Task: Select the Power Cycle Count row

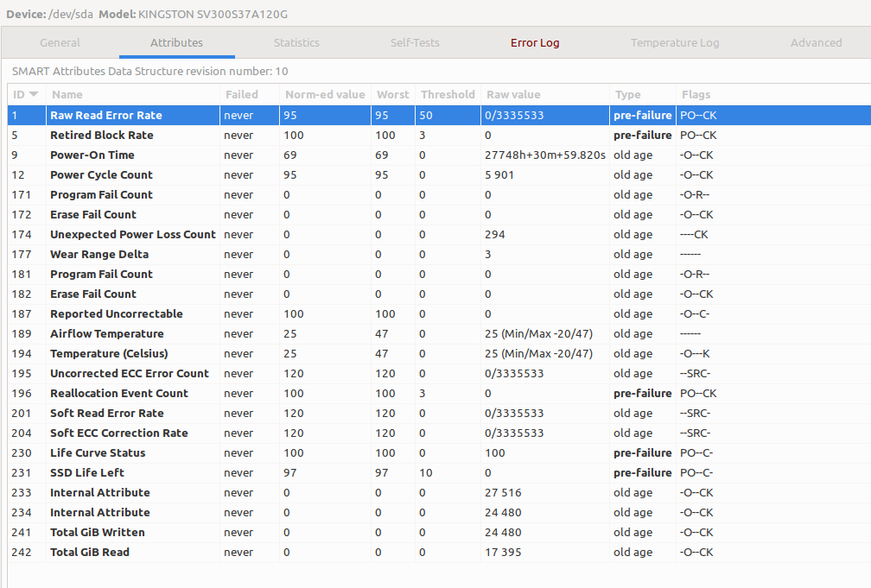Action: (439, 175)
